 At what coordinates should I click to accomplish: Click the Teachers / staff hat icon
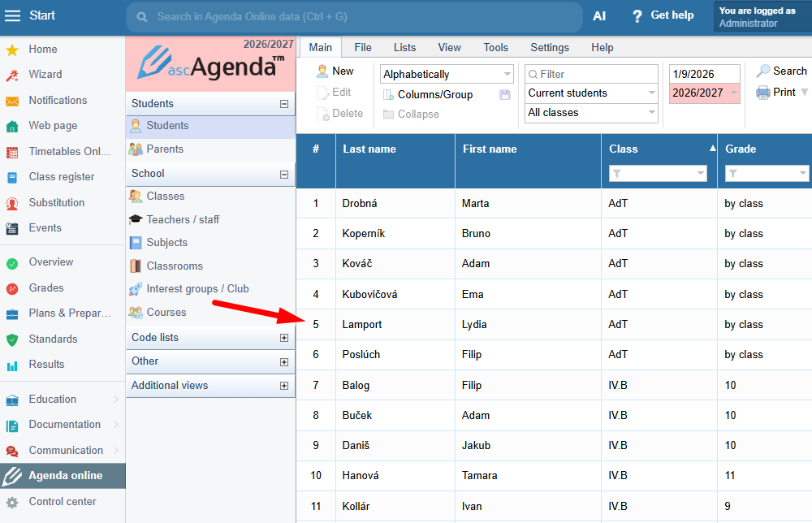(136, 219)
